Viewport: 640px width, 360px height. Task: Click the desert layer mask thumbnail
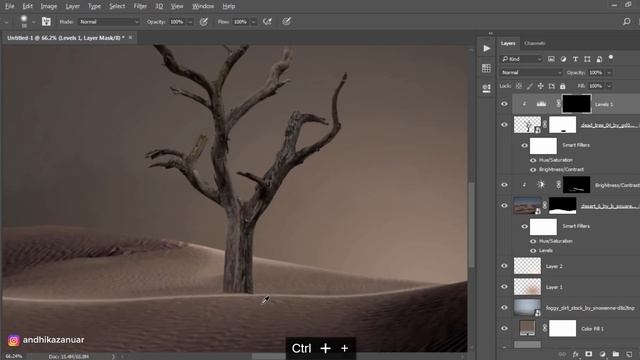pos(562,206)
